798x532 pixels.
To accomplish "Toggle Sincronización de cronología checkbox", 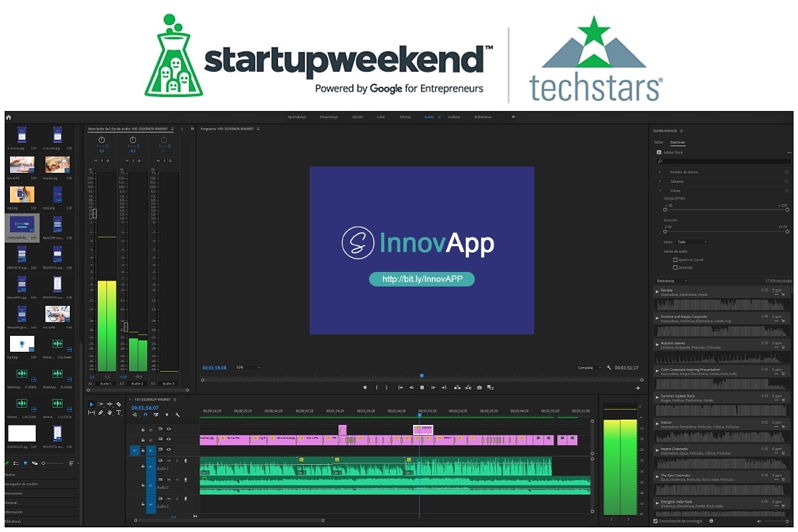I will click(654, 521).
